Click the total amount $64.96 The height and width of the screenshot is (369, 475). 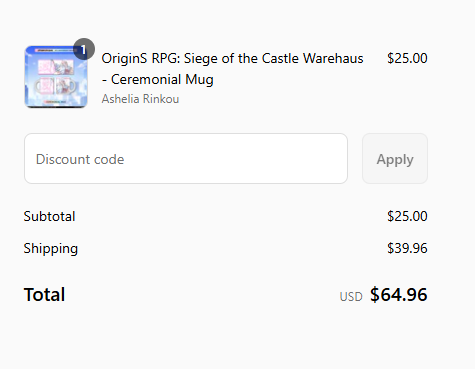399,295
